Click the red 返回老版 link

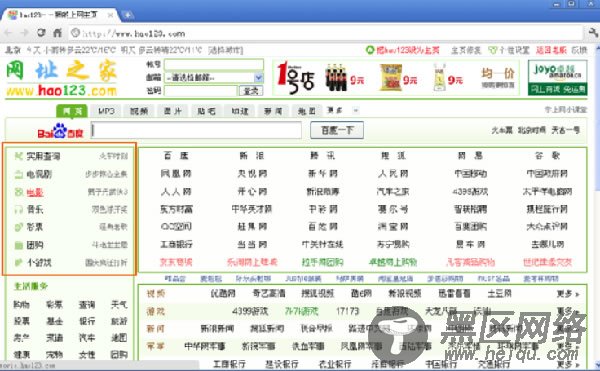tap(551, 50)
